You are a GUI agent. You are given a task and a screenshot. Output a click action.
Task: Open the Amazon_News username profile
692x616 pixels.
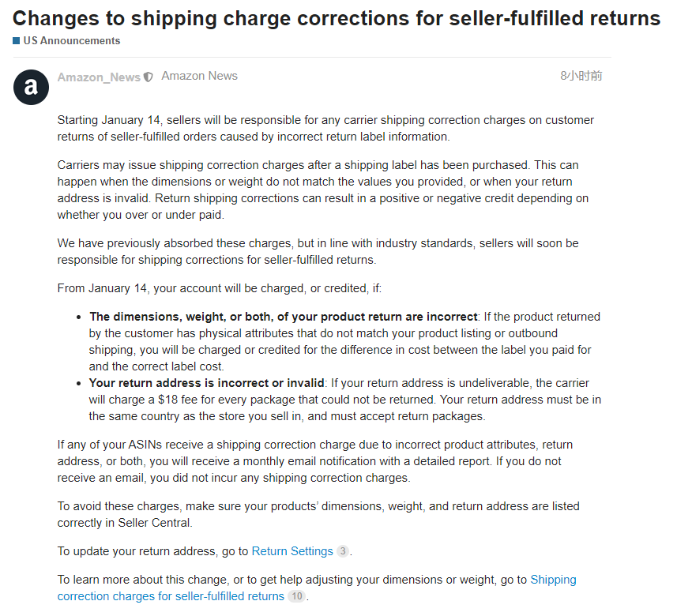[99, 77]
